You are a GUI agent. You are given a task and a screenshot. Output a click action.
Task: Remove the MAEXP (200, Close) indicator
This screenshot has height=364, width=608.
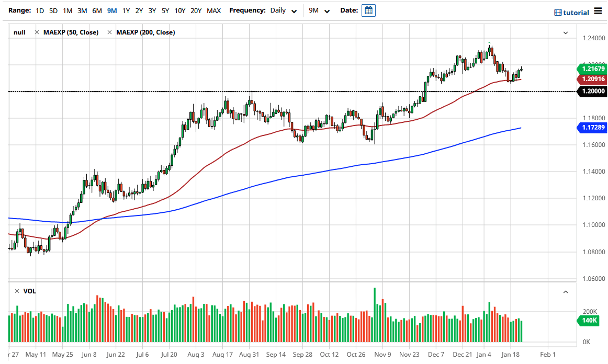tap(108, 32)
